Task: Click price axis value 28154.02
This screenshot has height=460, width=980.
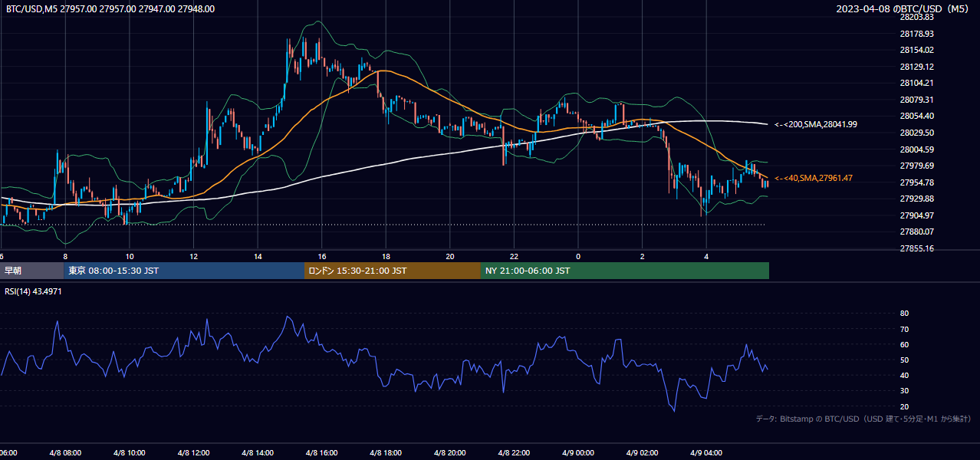Action: coord(916,50)
